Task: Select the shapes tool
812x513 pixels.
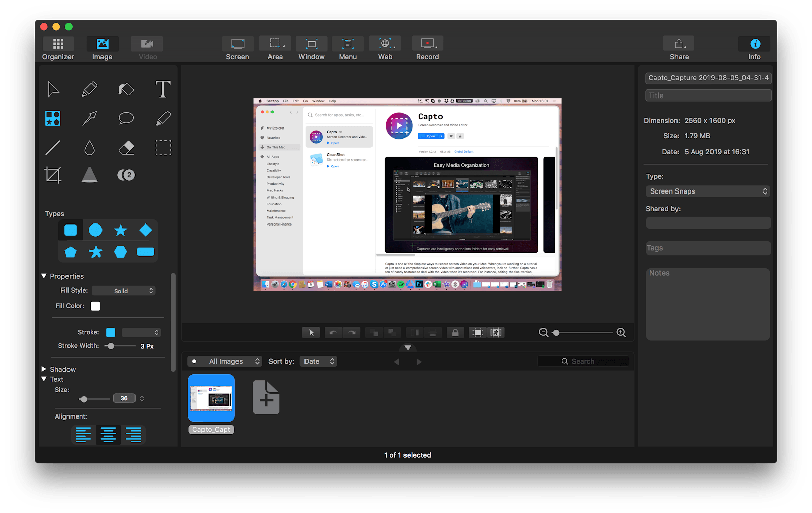Action: pos(53,118)
